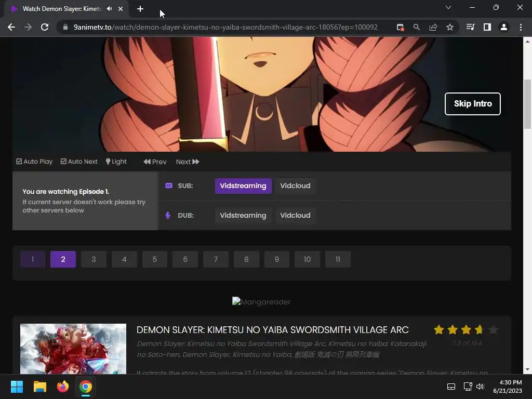532x399 pixels.
Task: Close the Watch Demon Slayer tab
Action: coord(121,9)
